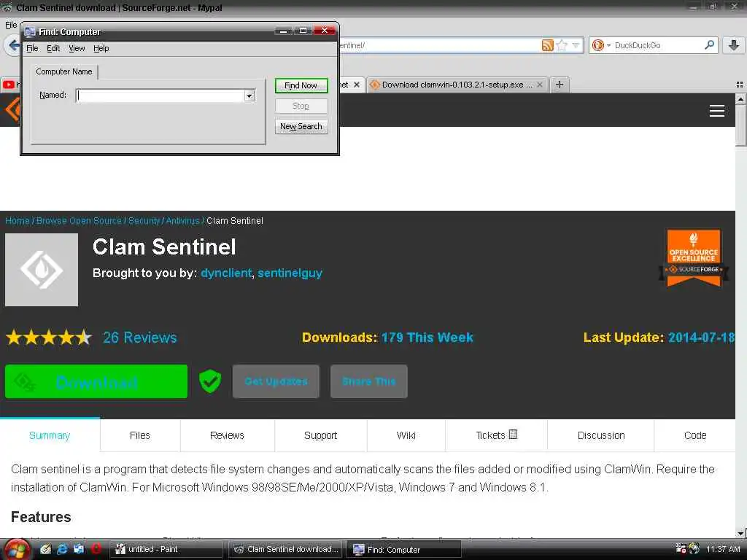Screen dimensions: 747x560
Task: Switch to the untitled - Paint taskbar button
Action: click(x=168, y=549)
